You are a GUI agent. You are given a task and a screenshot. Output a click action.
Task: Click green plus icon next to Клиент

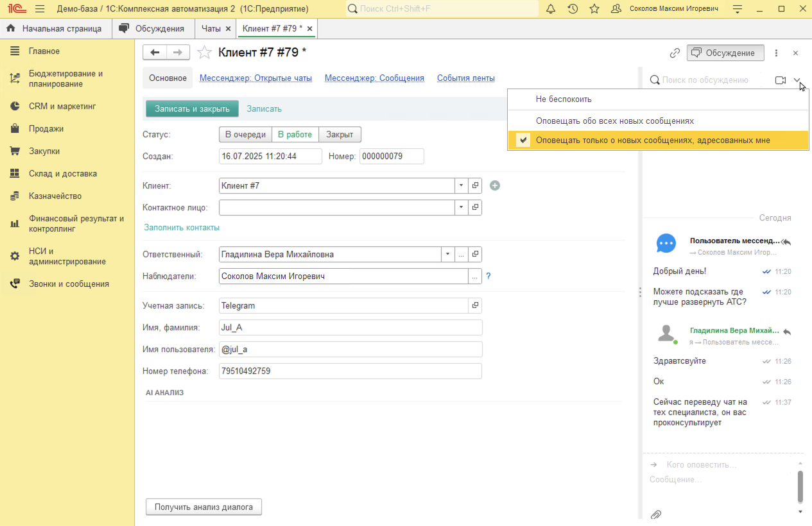(495, 185)
